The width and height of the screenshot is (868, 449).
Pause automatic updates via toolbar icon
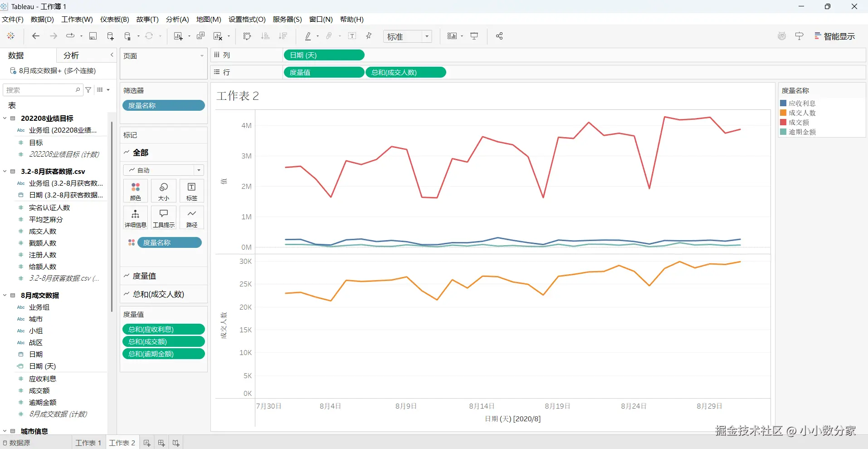tap(128, 36)
